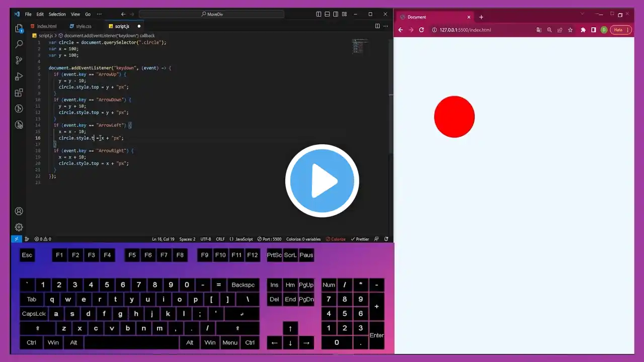The image size is (644, 362).
Task: Open the Manage gear menu in VS Code
Action: (19, 227)
